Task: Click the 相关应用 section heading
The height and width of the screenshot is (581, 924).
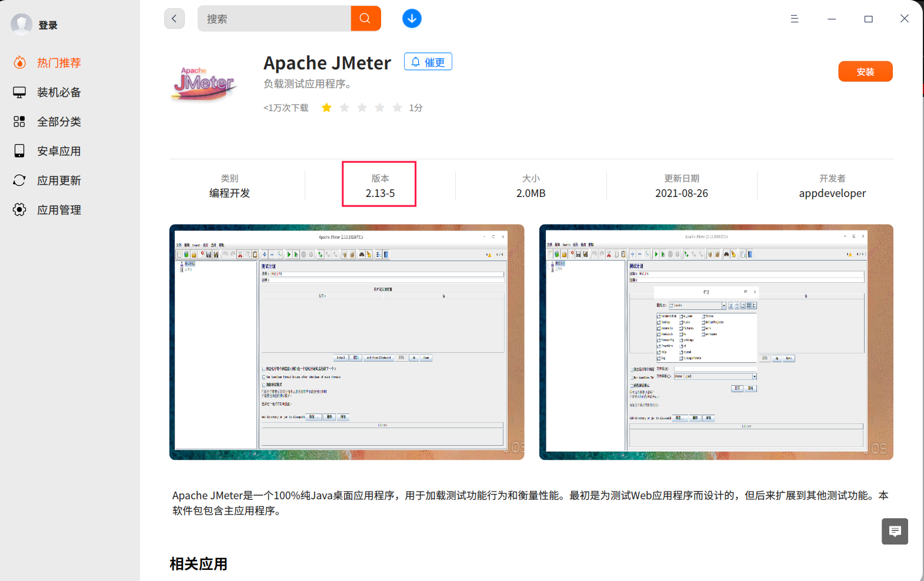Action: click(x=199, y=564)
